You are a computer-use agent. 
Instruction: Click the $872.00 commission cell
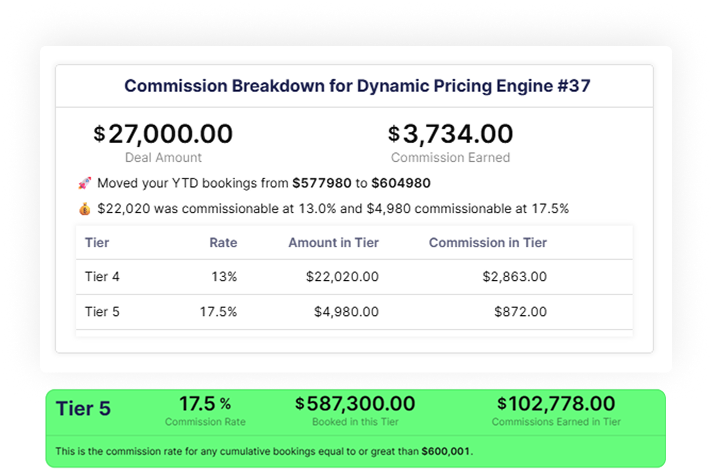[520, 312]
